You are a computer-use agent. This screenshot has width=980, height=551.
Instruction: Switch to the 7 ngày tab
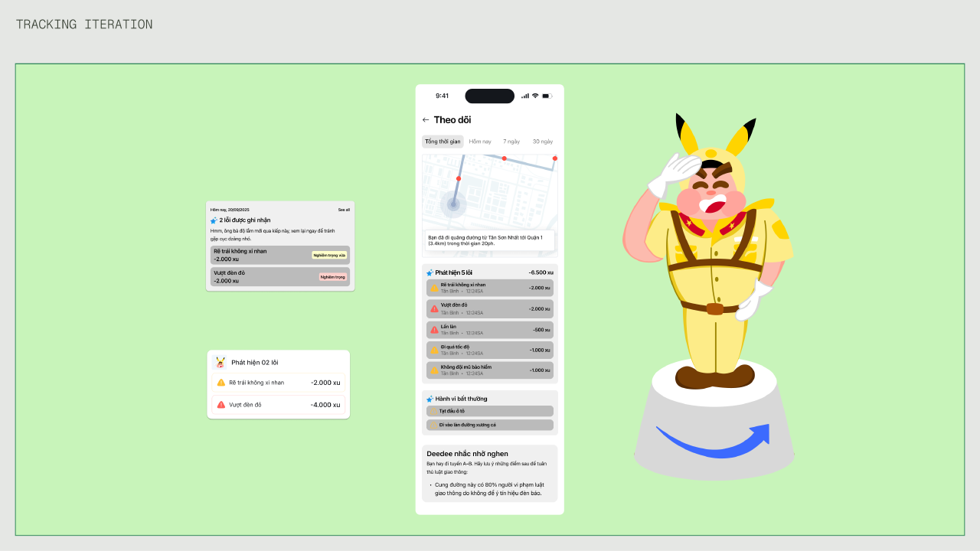point(511,142)
